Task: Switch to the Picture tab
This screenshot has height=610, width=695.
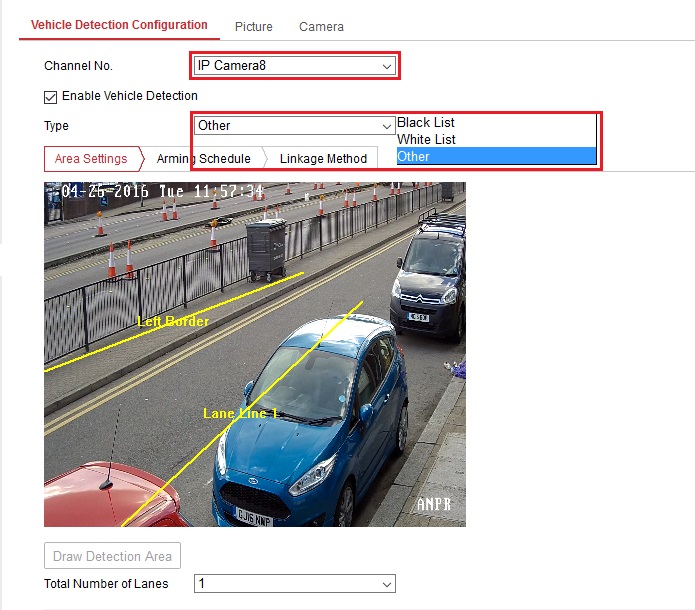Action: tap(253, 27)
